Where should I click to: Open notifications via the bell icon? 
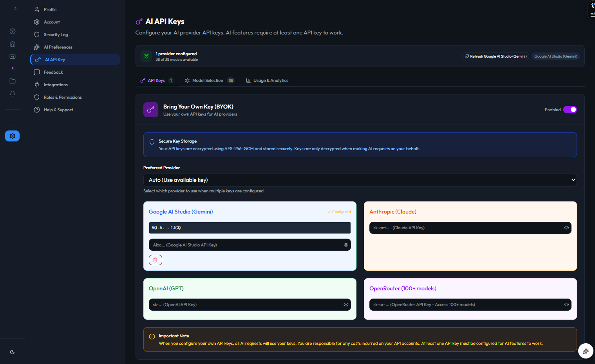tap(13, 94)
